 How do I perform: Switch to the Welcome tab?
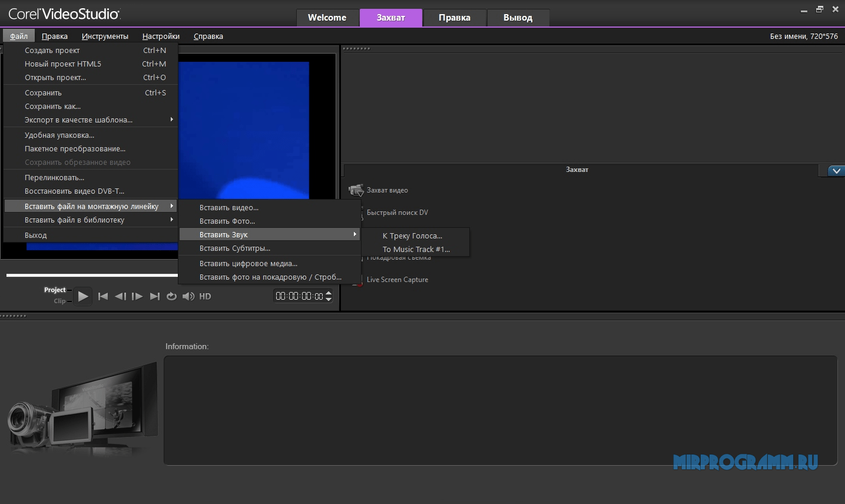click(x=327, y=18)
